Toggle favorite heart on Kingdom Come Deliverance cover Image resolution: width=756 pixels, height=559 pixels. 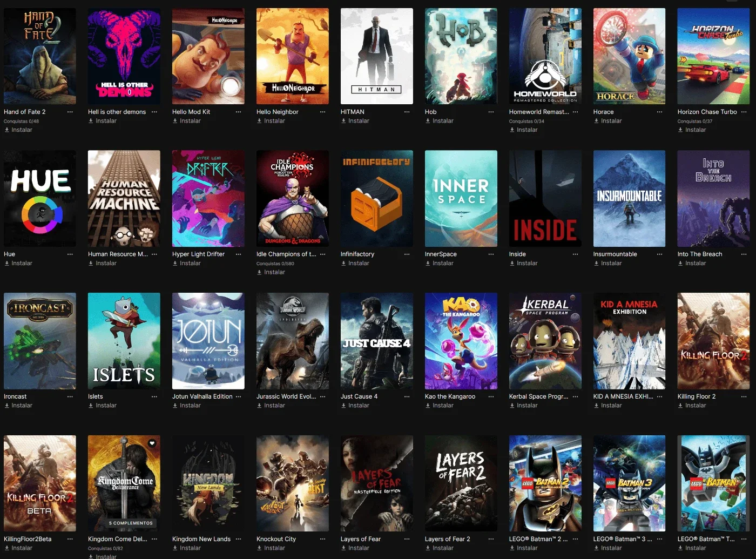152,443
